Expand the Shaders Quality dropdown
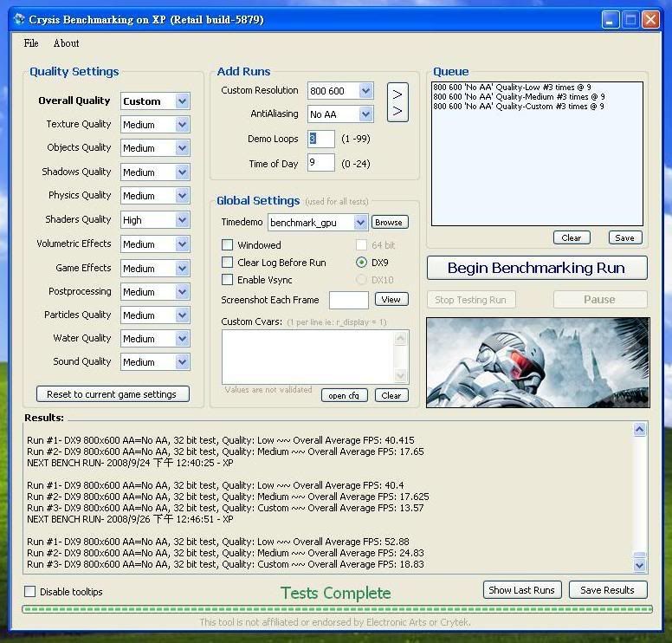 pos(183,220)
